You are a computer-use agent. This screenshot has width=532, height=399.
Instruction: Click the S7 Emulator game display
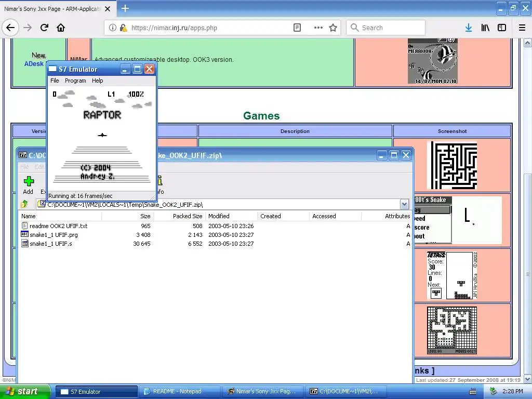tap(102, 139)
